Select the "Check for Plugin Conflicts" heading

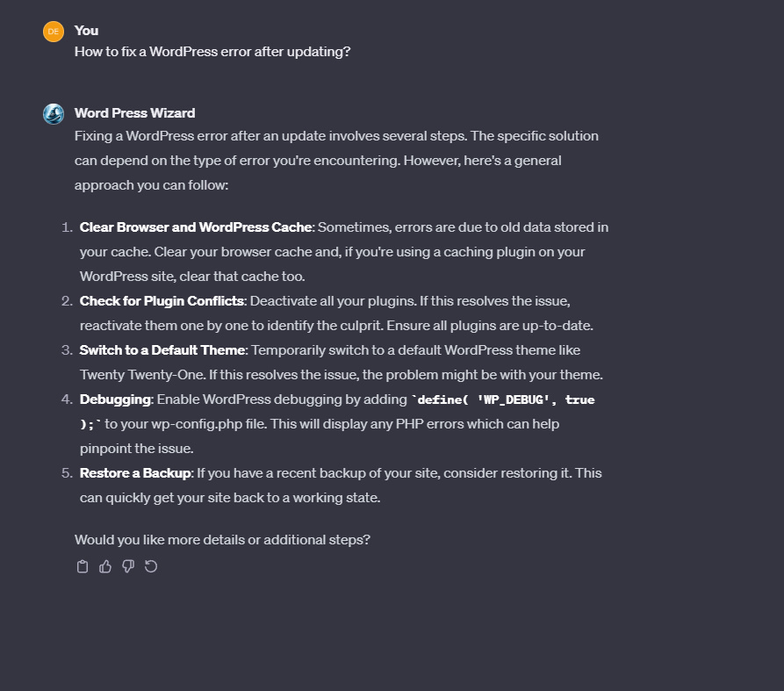(x=162, y=301)
